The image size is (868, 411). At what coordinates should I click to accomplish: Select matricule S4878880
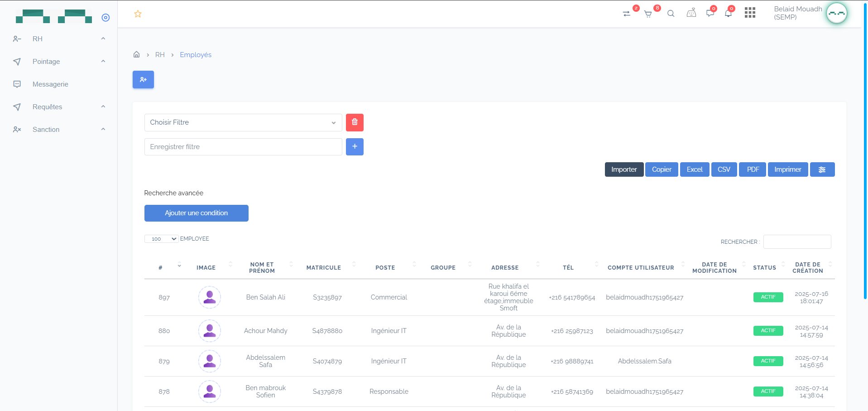click(327, 331)
